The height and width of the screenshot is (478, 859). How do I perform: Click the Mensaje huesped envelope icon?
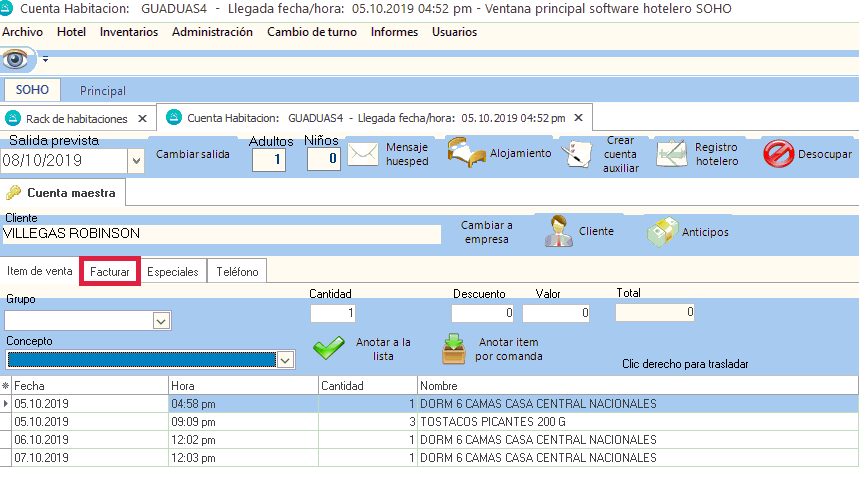click(363, 154)
